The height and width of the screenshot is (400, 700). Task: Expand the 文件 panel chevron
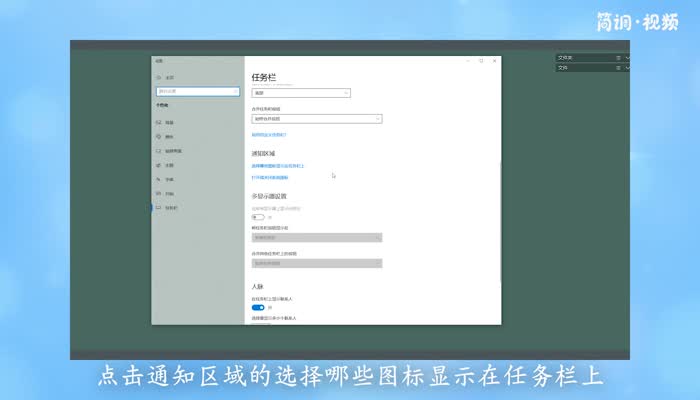628,68
